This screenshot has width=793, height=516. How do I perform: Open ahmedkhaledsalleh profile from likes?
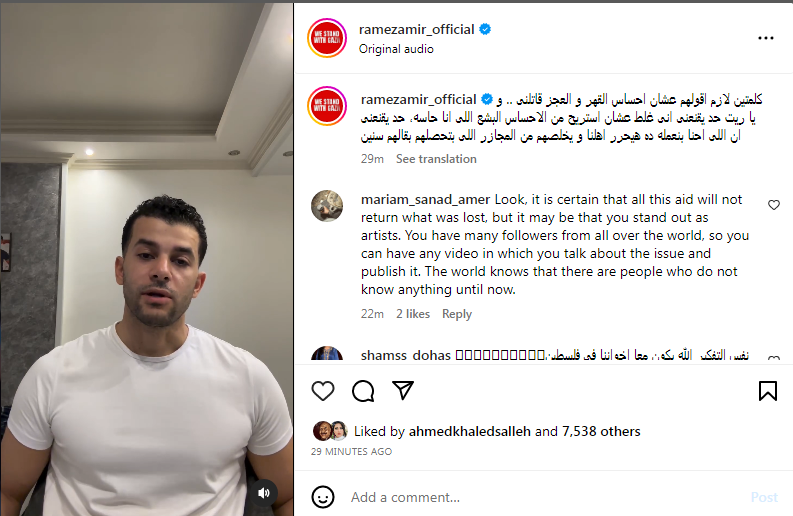[x=470, y=432]
